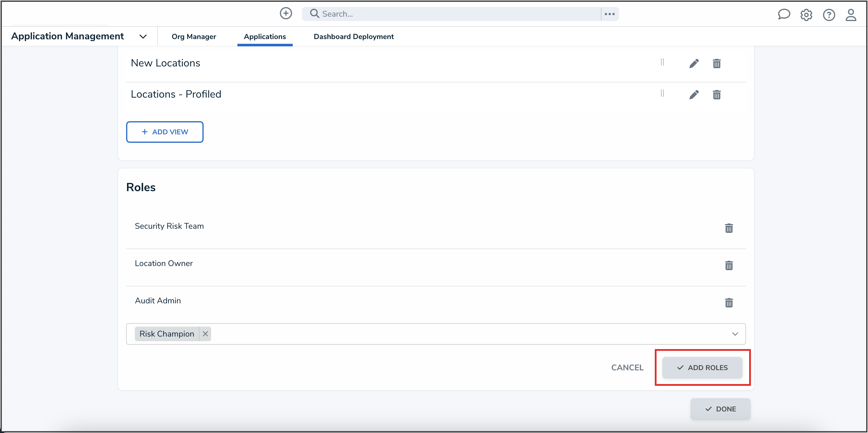Open search options ellipsis menu
Screen dimensions: 868x433
coord(609,14)
